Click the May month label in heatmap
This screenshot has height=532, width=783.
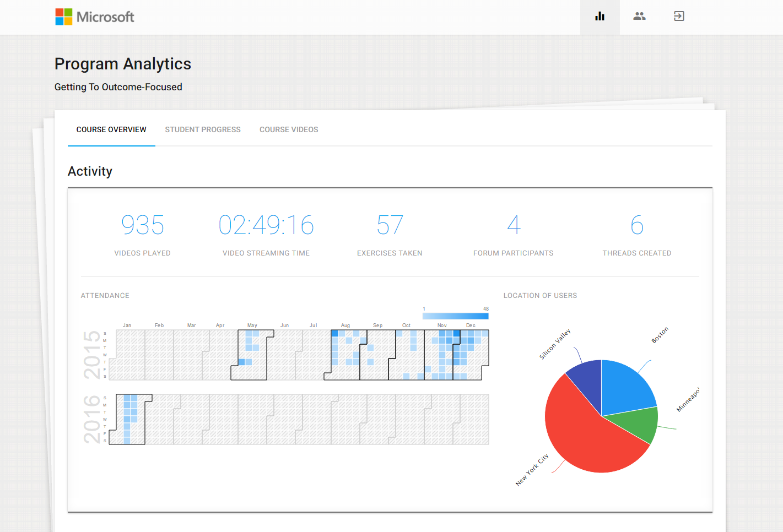252,325
